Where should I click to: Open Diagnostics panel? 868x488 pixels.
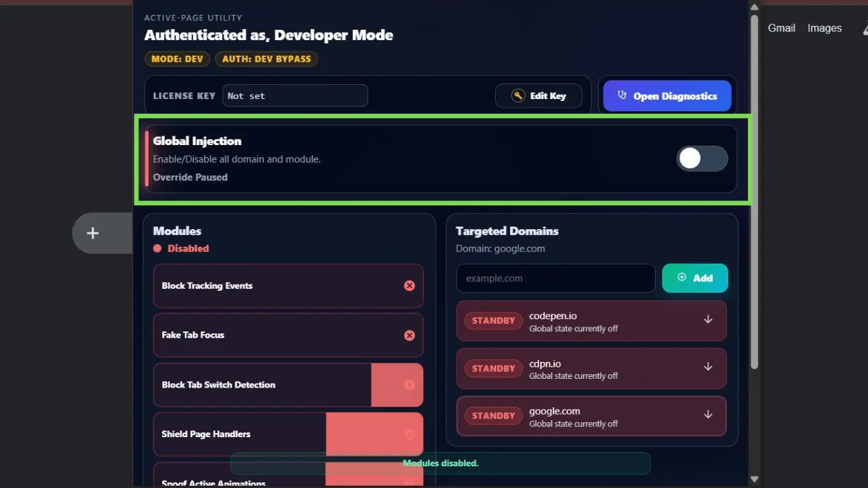[x=667, y=96]
